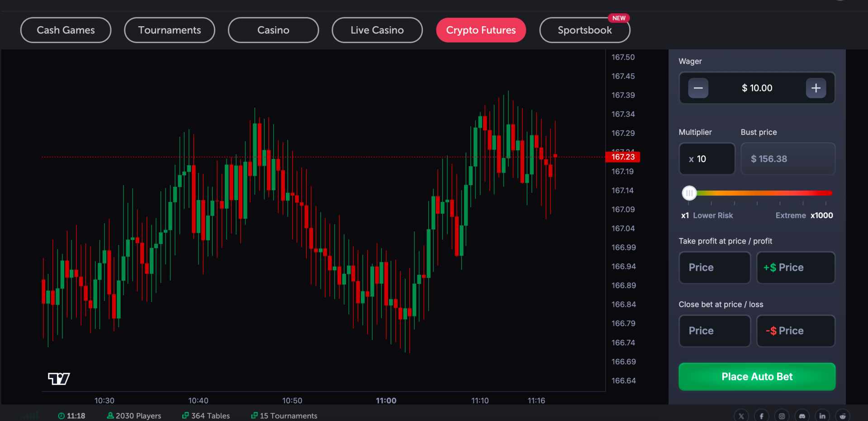Image resolution: width=868 pixels, height=421 pixels.
Task: Click the Reddit icon in the footer
Action: (x=843, y=415)
